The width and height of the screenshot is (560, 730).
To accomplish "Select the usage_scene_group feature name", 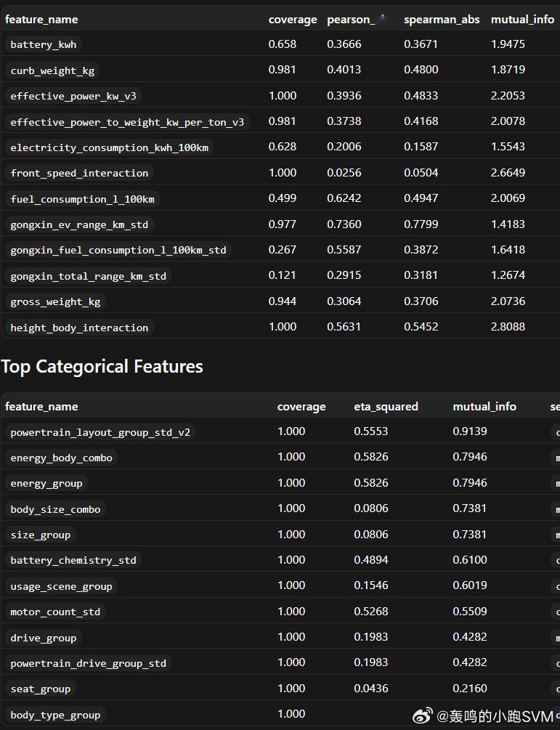I will (x=62, y=587).
